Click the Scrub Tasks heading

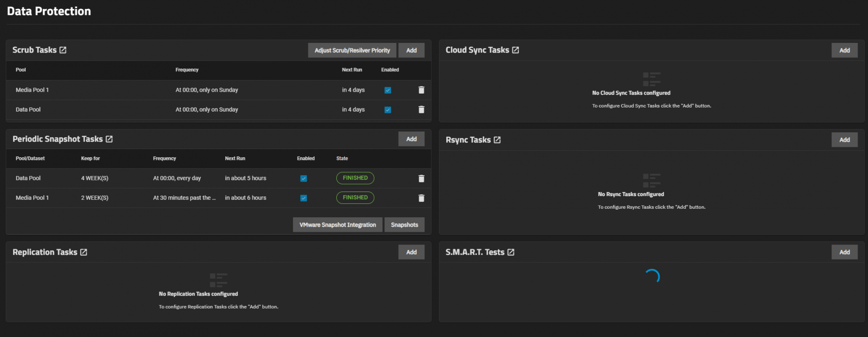click(34, 50)
